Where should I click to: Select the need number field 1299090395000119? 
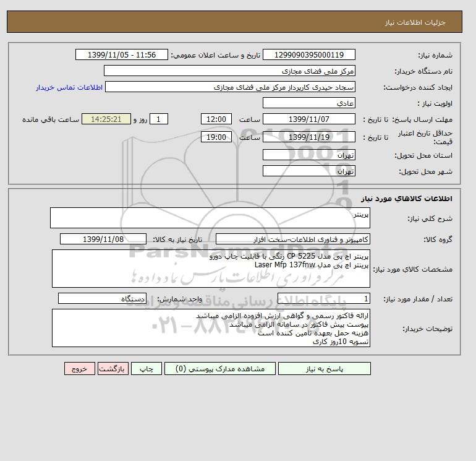[308, 54]
